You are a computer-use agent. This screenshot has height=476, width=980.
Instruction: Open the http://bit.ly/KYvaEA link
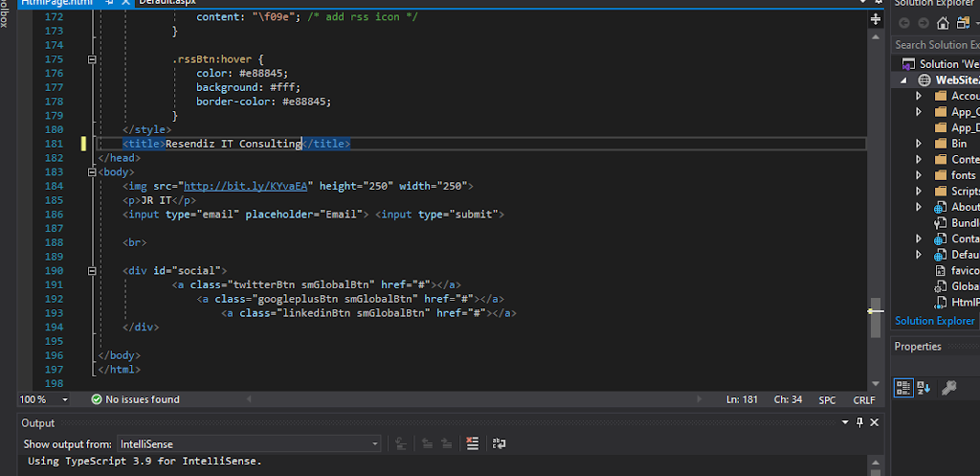point(246,187)
